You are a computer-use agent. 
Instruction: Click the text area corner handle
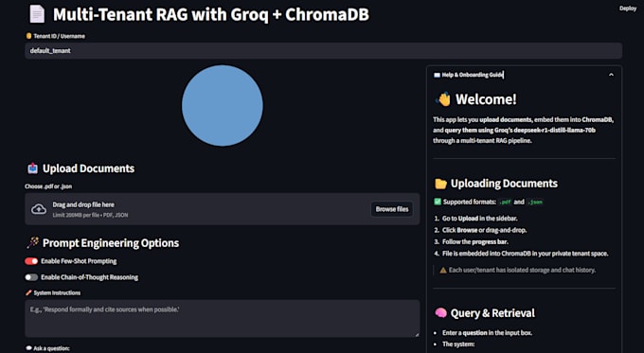[417, 334]
